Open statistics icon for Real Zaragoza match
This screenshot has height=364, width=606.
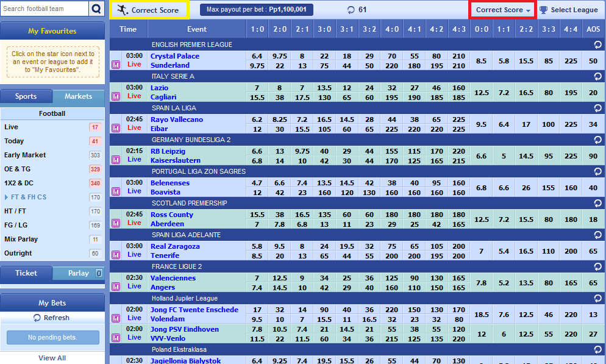click(x=116, y=255)
